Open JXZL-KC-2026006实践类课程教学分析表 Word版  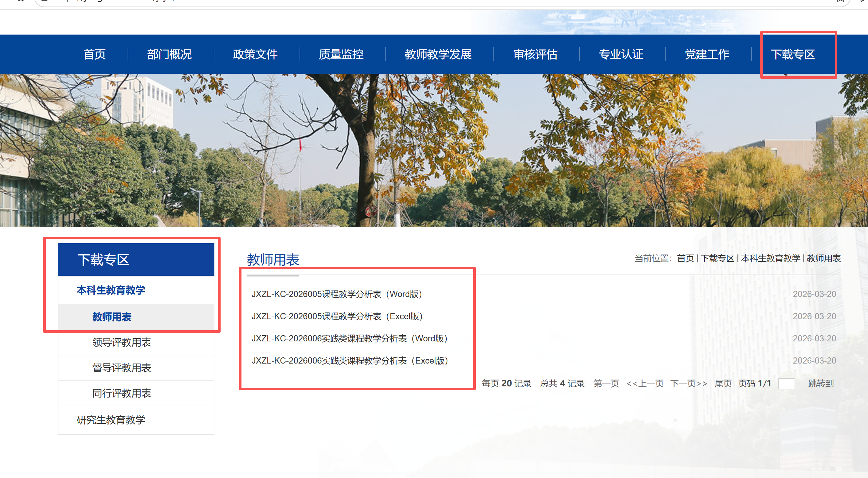(349, 338)
